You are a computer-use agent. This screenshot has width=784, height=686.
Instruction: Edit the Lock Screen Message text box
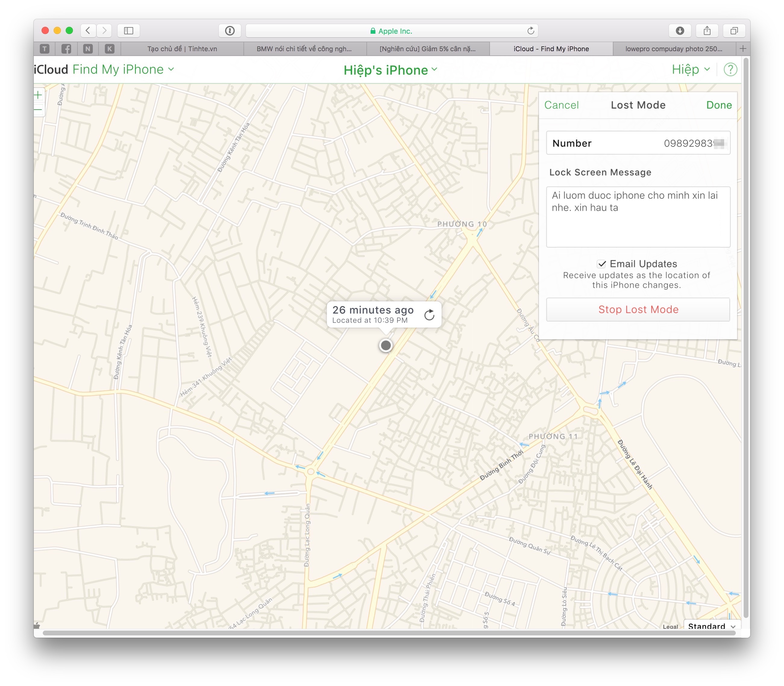coord(638,217)
